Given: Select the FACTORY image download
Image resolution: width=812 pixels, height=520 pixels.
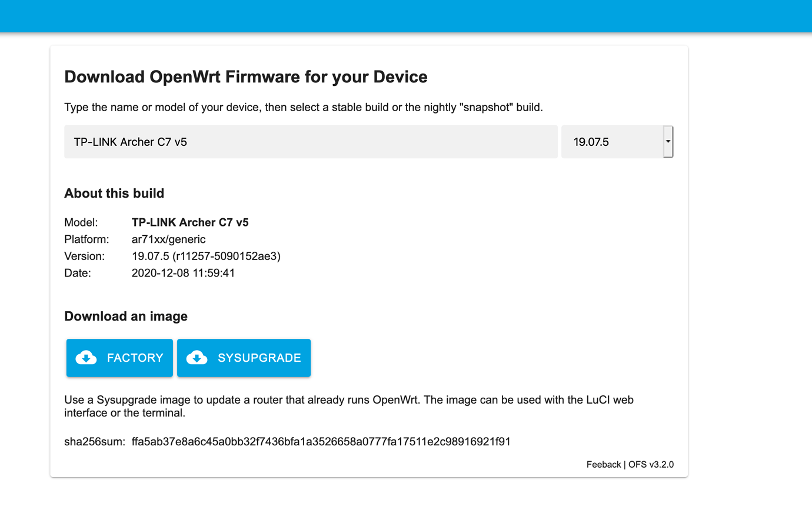Looking at the screenshot, I should (119, 358).
